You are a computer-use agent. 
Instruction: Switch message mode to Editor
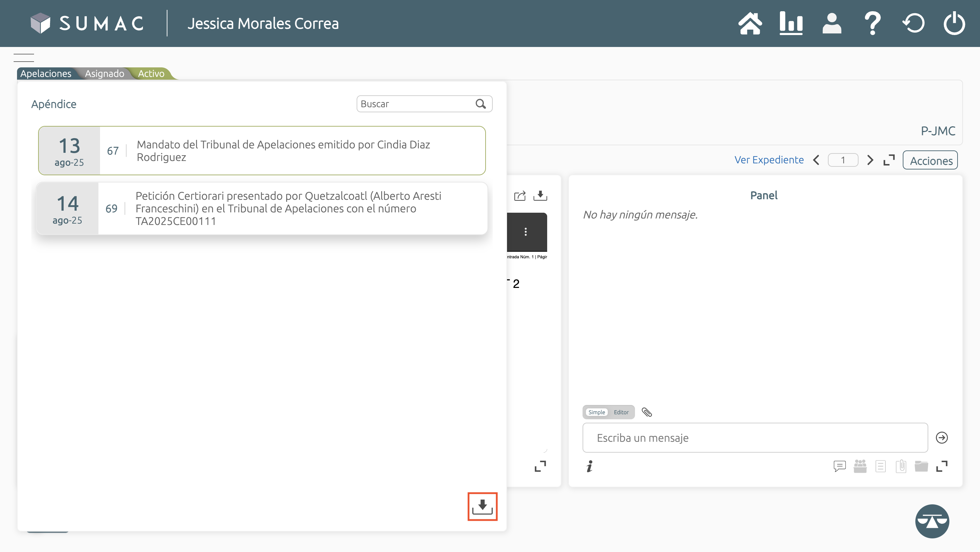pos(621,412)
